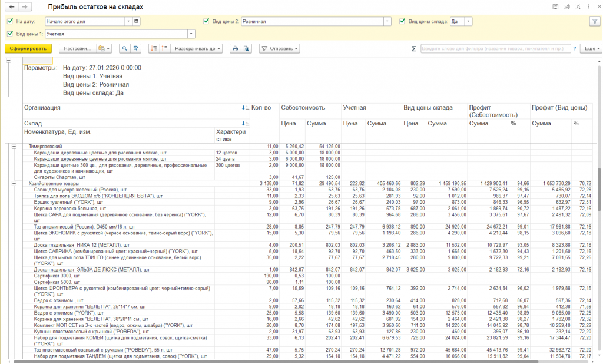Click the find (magnifier) icon in toolbar
This screenshot has width=603, height=364.
(124, 48)
